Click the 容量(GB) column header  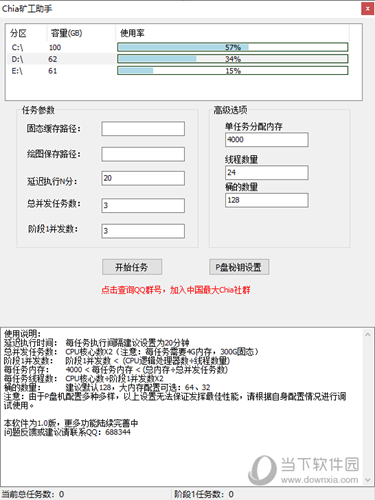coord(81,33)
